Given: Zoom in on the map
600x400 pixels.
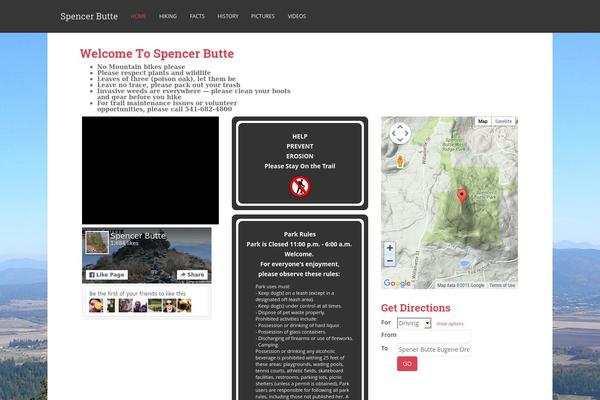Looking at the screenshot, I should 390,248.
